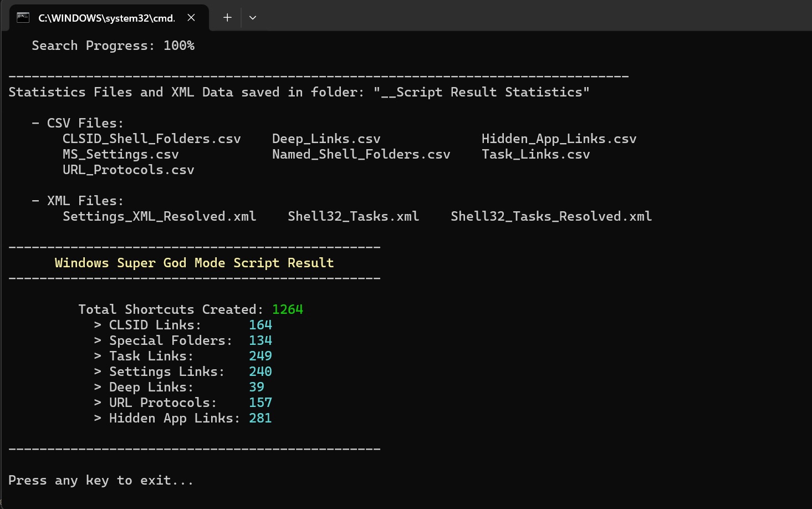
Task: Click the green total 1264 value
Action: pyautogui.click(x=287, y=309)
